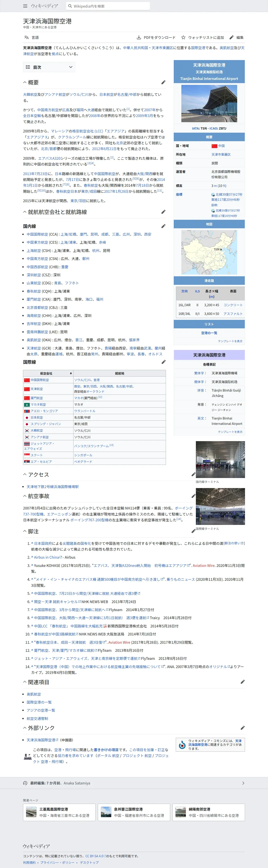This screenshot has height=868, width=268.
Task: Collapse the 関連項目 section heading
Action: tap(25, 682)
